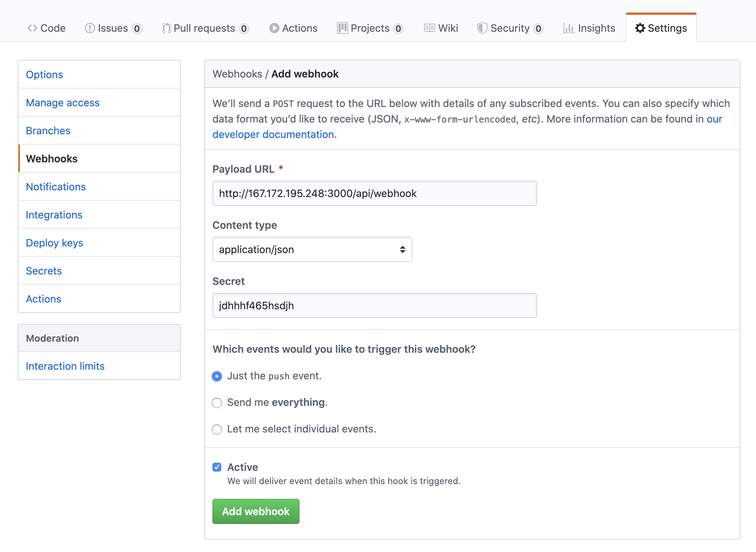Open the developer documentation link

click(x=273, y=134)
